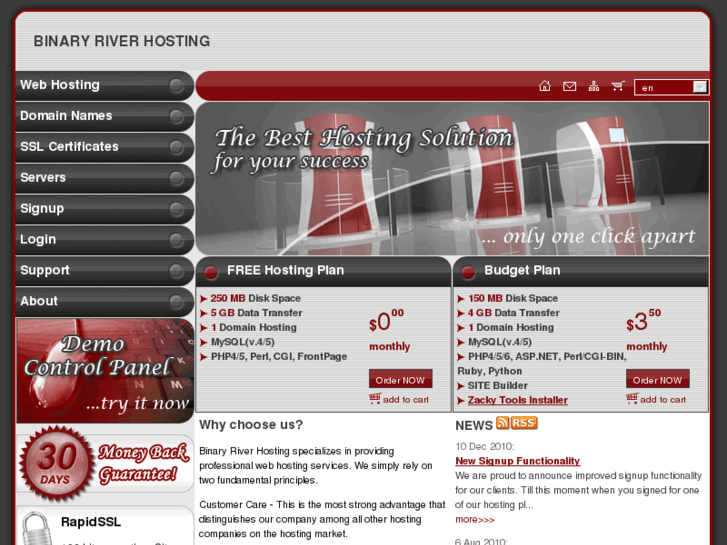Click the BINARY RIVER HOSTING site title

tap(121, 41)
